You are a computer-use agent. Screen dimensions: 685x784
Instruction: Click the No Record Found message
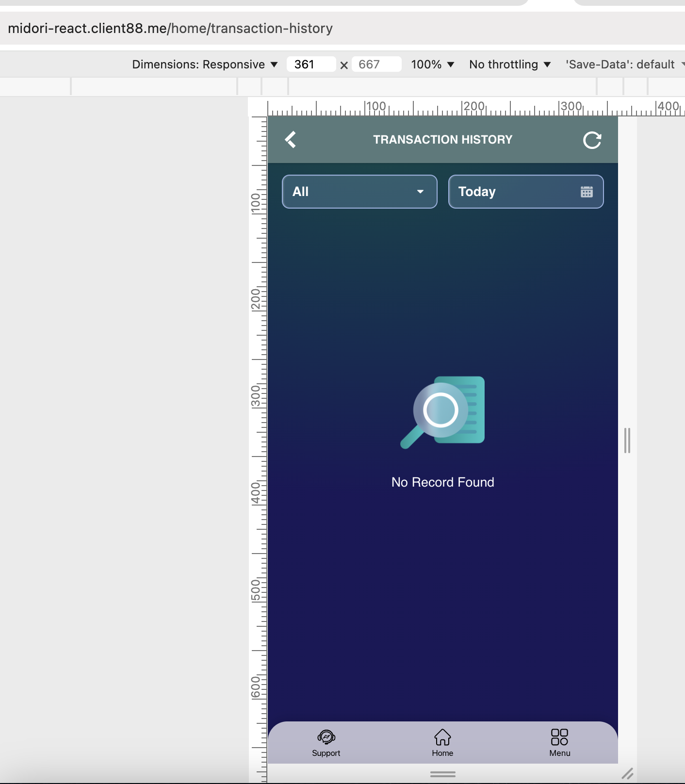(x=442, y=482)
